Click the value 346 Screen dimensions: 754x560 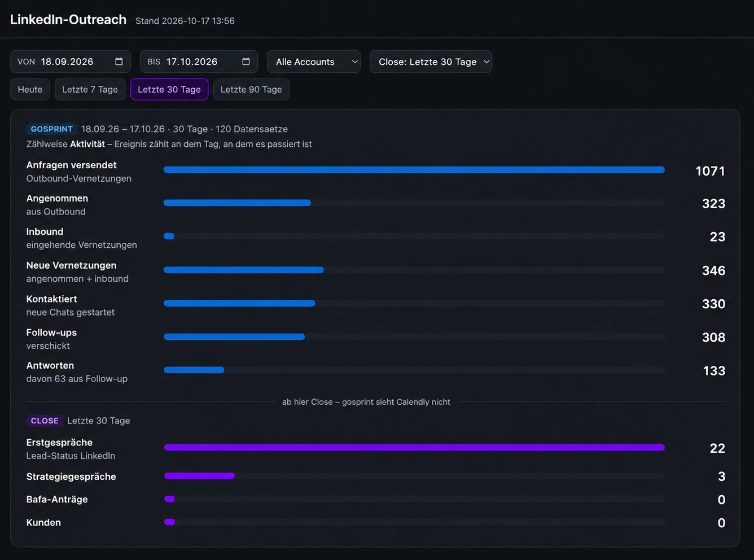[713, 270]
